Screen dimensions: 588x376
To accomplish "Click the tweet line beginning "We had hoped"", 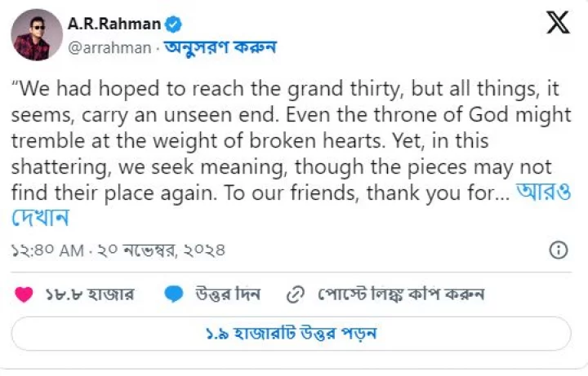I will [288, 87].
